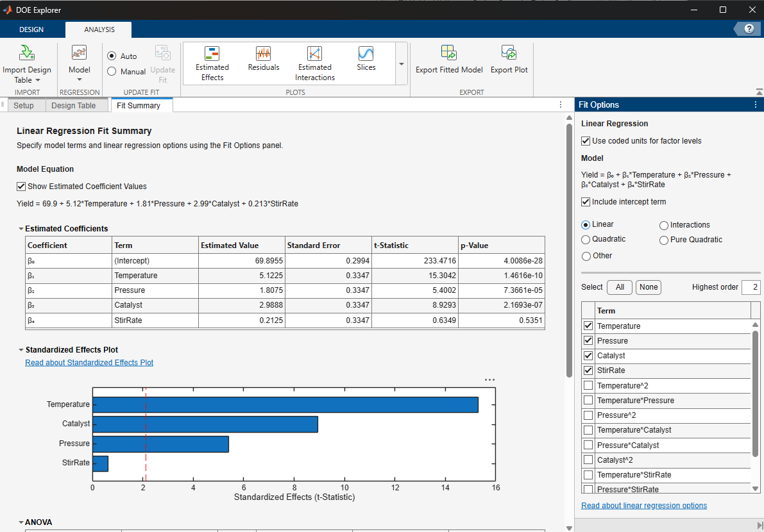
Task: Select the Auto update fit option
Action: point(112,56)
